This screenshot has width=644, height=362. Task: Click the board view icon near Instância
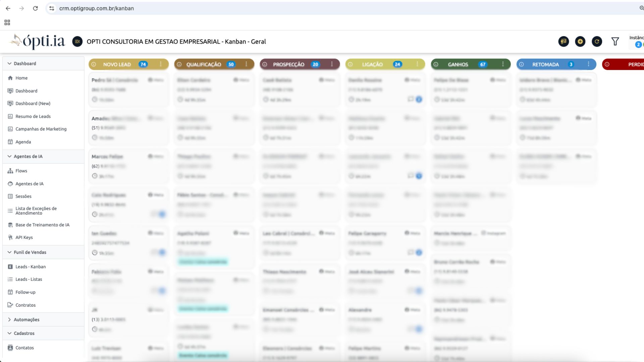(564, 41)
